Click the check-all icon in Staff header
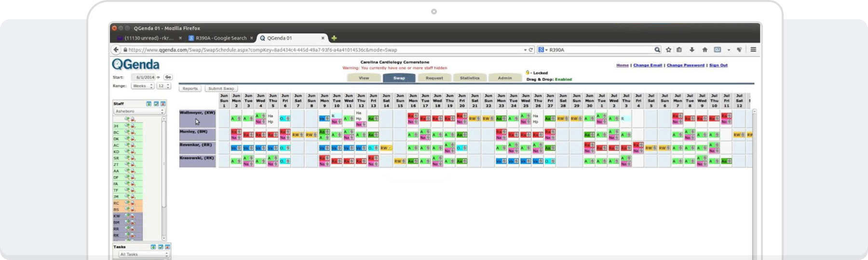Image resolution: width=868 pixels, height=260 pixels. click(156, 104)
